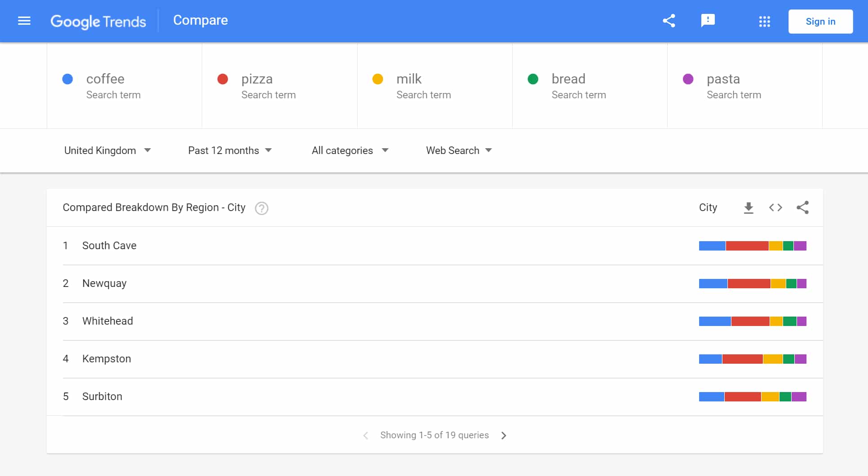Share the breakdown by region widget
Image resolution: width=868 pixels, height=476 pixels.
(x=802, y=207)
